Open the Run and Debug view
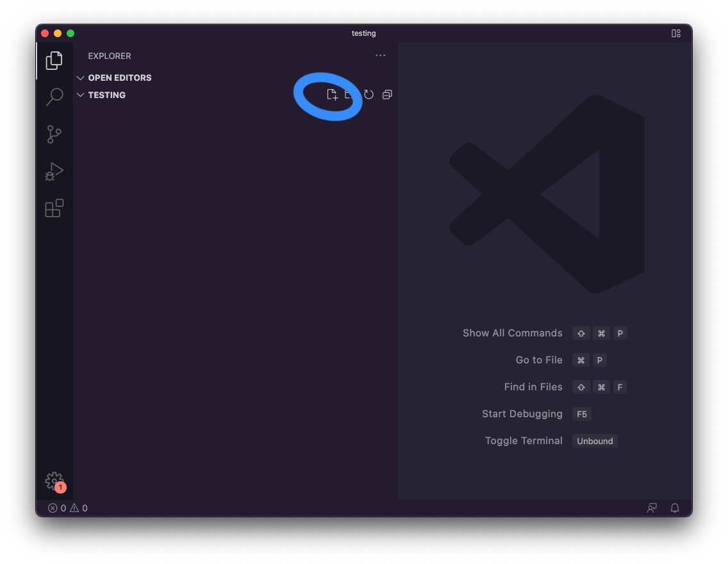 pyautogui.click(x=54, y=172)
